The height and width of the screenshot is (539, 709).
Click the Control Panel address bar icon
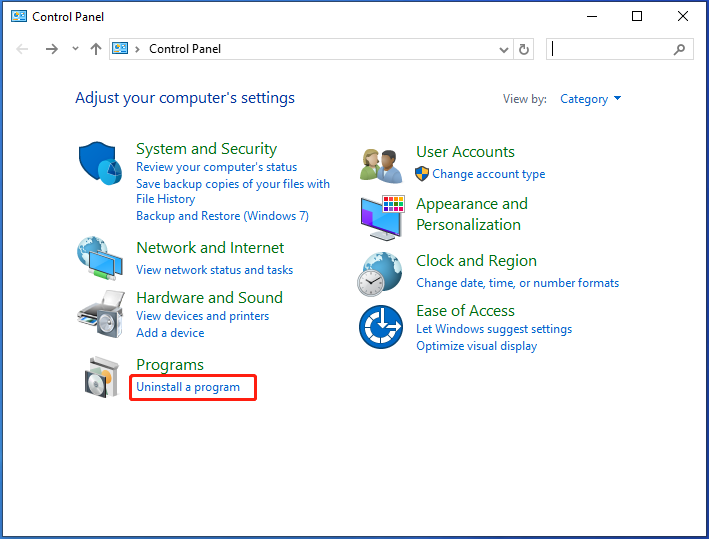point(120,48)
